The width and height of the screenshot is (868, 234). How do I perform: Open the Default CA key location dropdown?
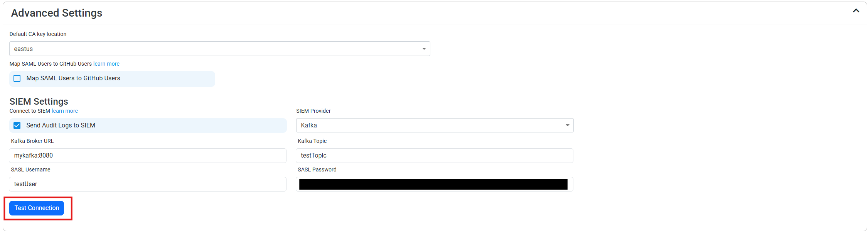423,49
